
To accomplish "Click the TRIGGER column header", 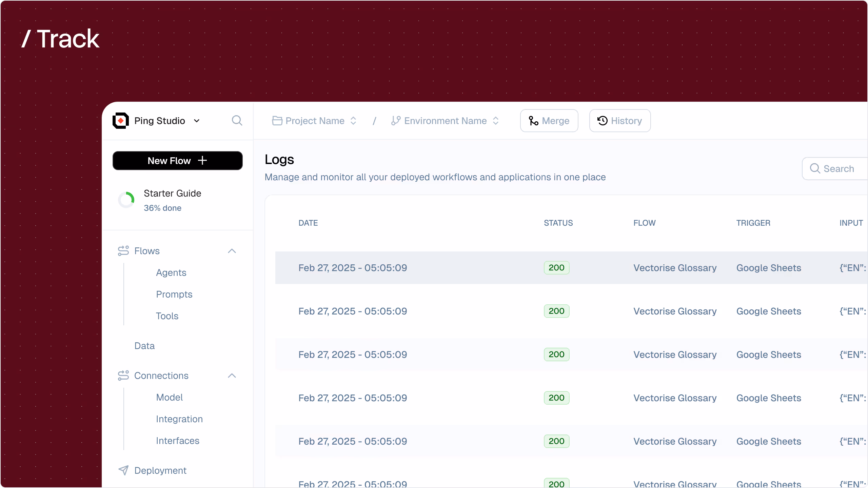I will (x=753, y=223).
